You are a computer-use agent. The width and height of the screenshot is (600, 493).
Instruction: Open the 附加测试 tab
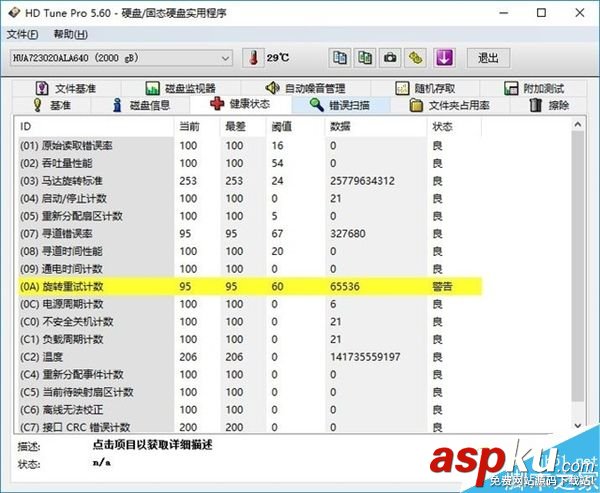point(534,88)
